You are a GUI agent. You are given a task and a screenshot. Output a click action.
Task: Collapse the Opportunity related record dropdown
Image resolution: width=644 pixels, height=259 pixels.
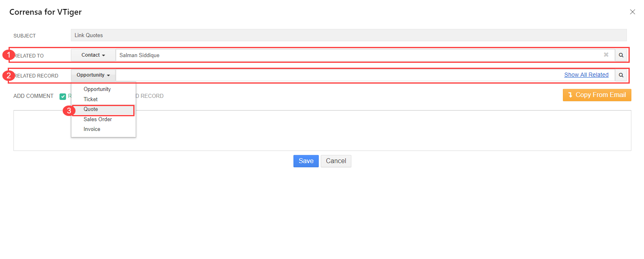coord(93,75)
